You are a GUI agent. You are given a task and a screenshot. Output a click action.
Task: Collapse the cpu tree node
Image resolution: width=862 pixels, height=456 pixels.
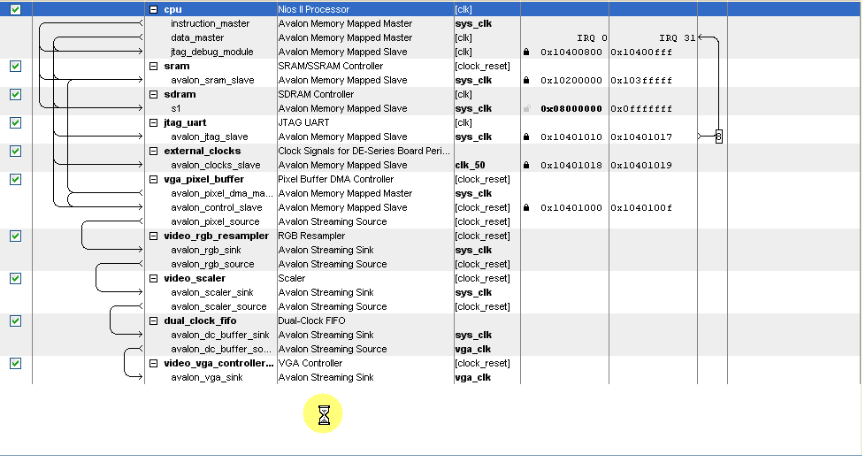pos(154,9)
